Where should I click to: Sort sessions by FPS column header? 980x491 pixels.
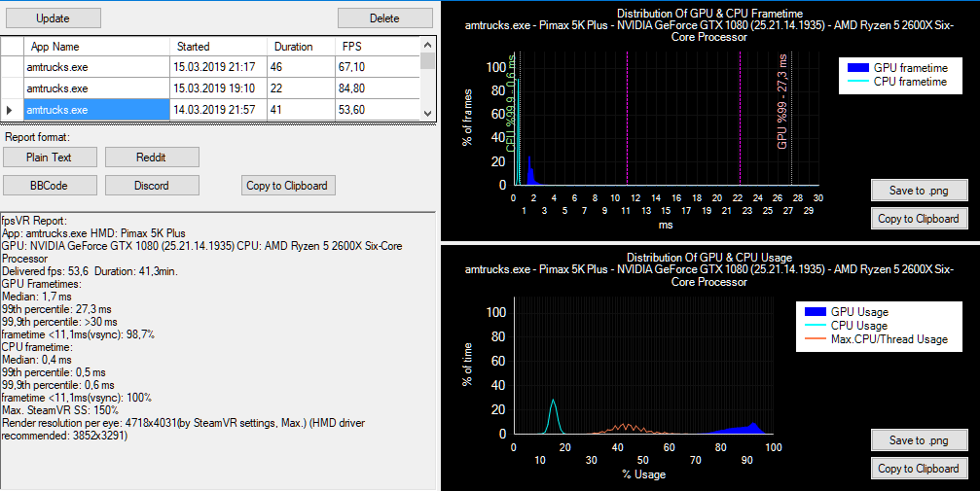pyautogui.click(x=378, y=47)
